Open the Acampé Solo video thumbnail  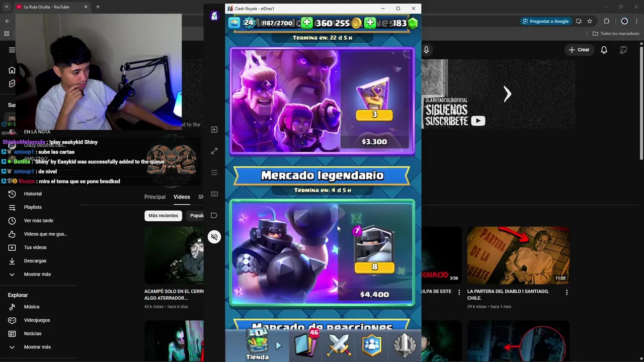pos(174,255)
